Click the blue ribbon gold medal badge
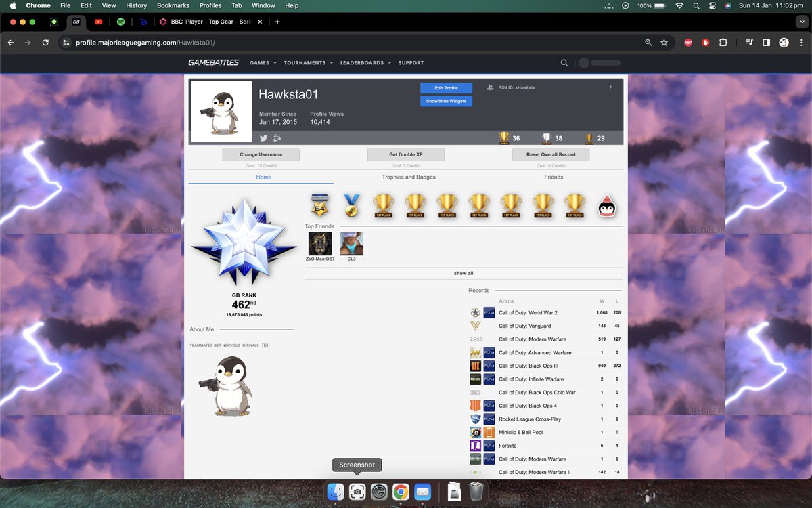Image resolution: width=812 pixels, height=508 pixels. tap(351, 206)
